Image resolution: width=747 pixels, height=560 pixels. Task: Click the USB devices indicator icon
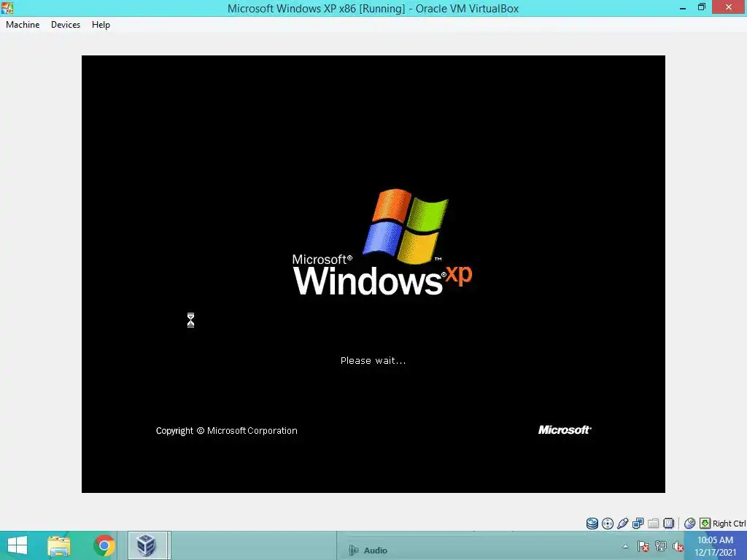(x=623, y=524)
